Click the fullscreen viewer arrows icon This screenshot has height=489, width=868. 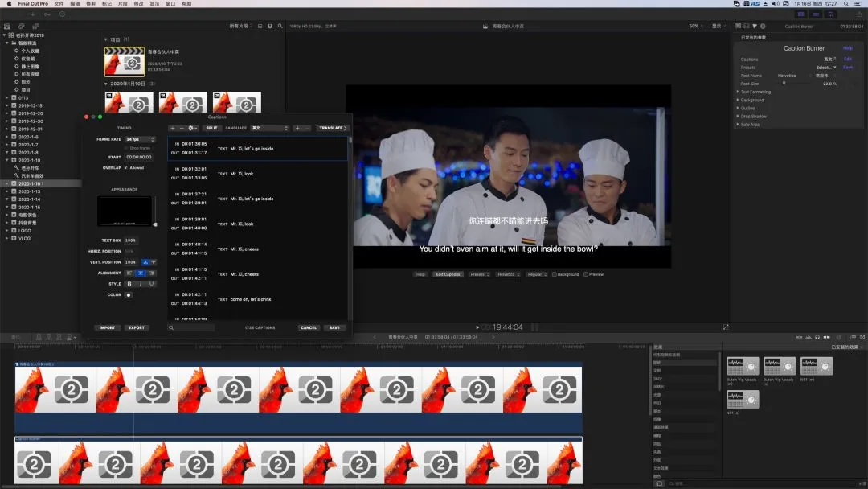[x=726, y=327]
